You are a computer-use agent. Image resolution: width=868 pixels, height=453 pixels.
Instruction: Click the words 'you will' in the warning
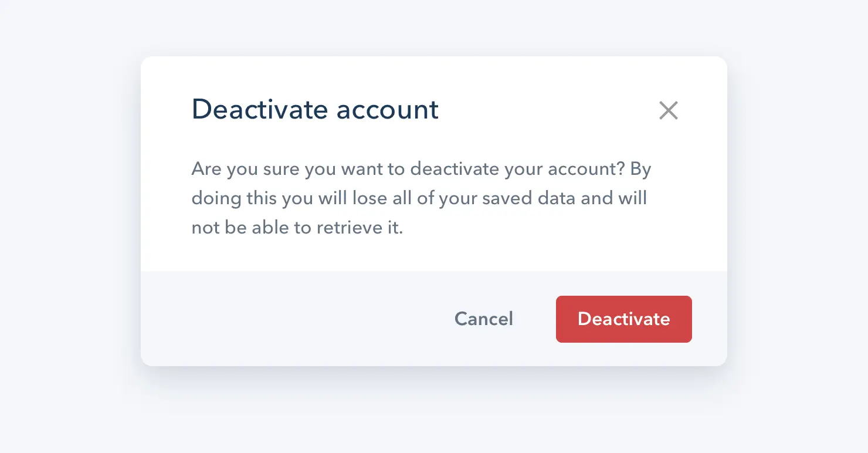[x=314, y=198]
